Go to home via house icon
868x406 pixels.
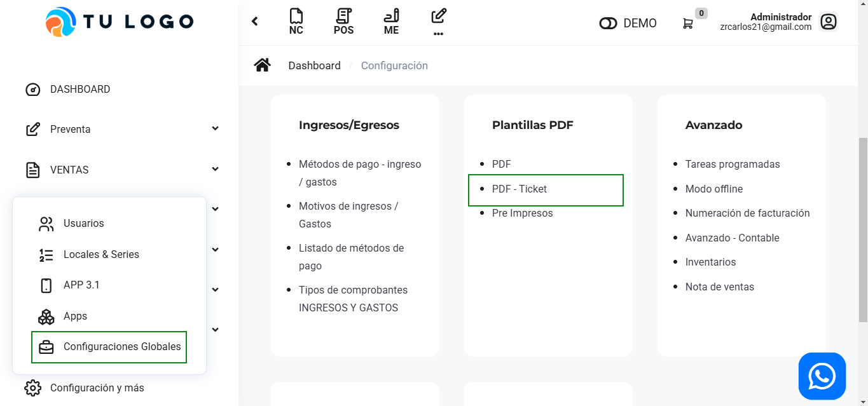point(262,65)
